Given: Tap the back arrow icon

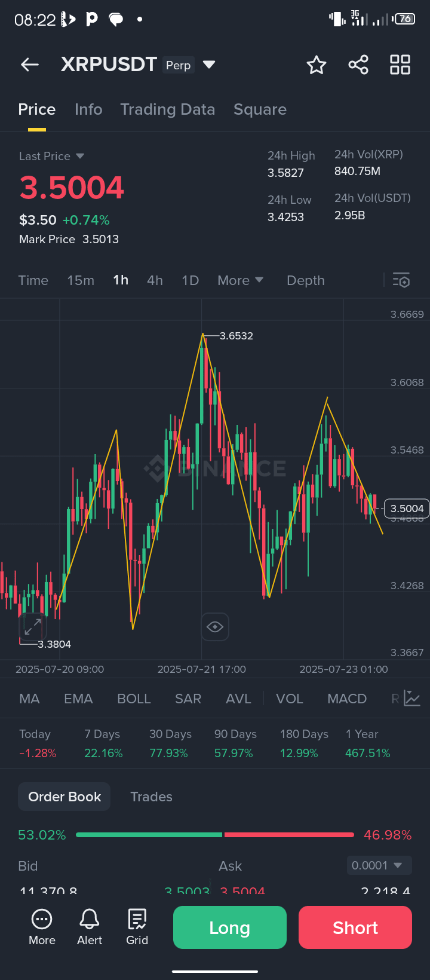Looking at the screenshot, I should coord(30,65).
